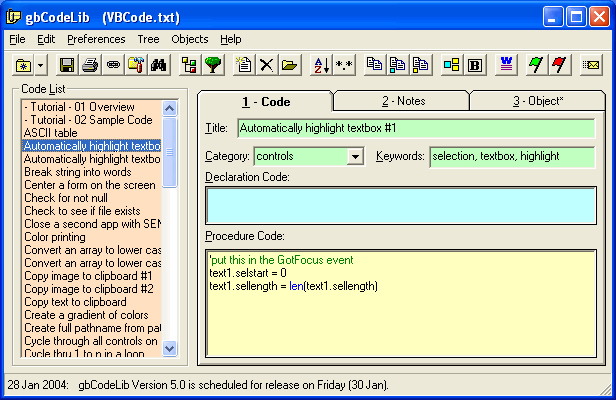
Task: Expand the Category combo box arrow
Action: (355, 156)
